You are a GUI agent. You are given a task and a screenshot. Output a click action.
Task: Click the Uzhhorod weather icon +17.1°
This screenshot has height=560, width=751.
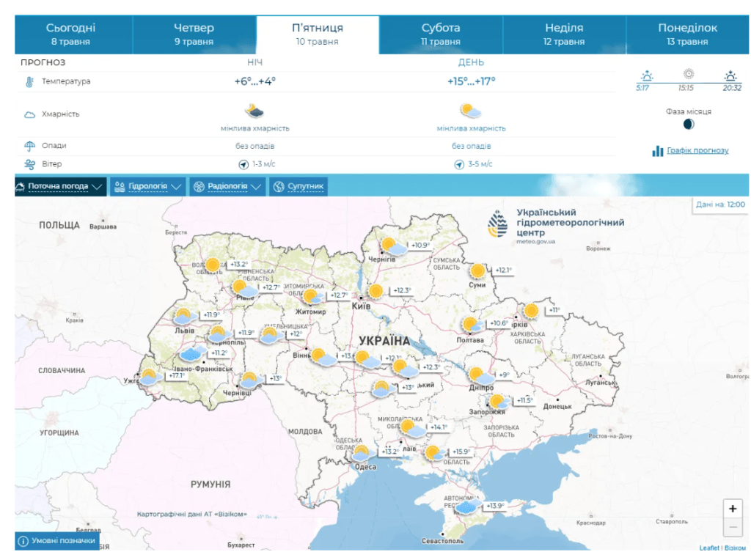point(150,377)
